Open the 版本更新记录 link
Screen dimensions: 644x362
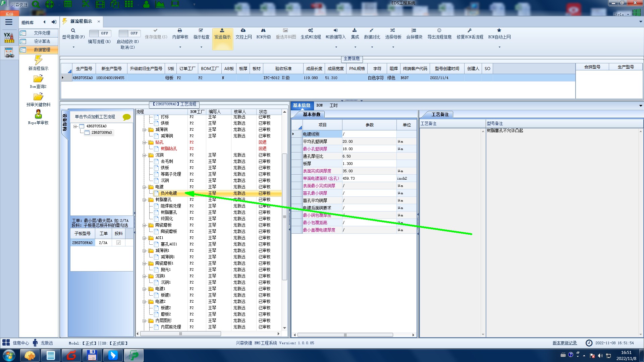(565, 343)
